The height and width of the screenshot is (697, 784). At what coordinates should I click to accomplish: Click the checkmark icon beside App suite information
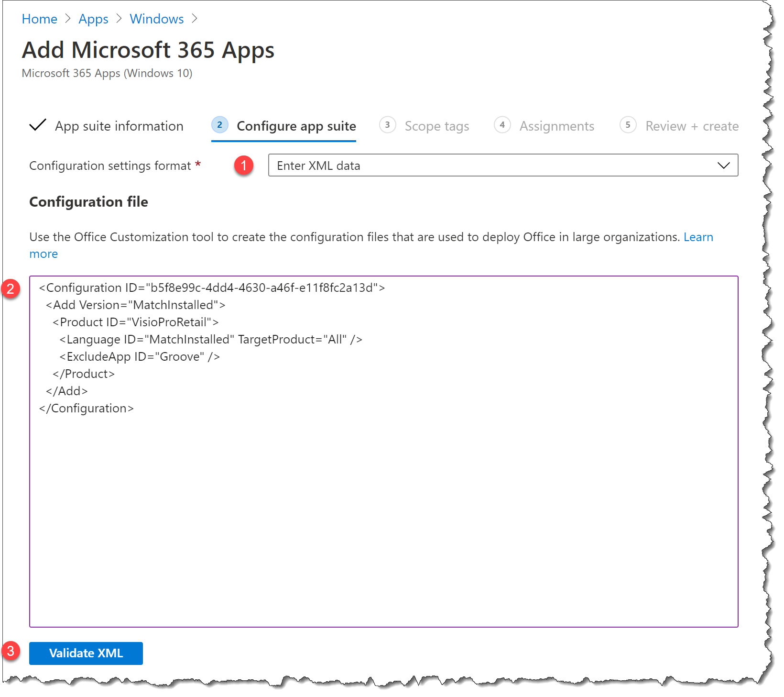pos(38,125)
